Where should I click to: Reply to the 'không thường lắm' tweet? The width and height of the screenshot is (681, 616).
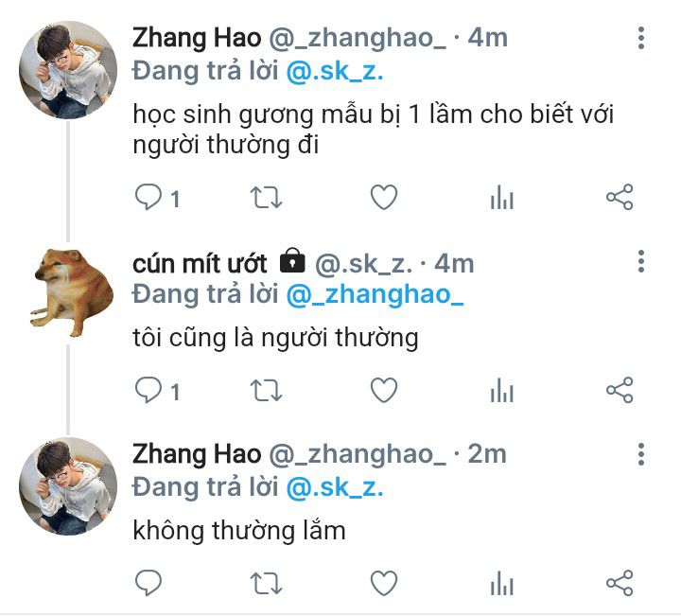pos(148,583)
